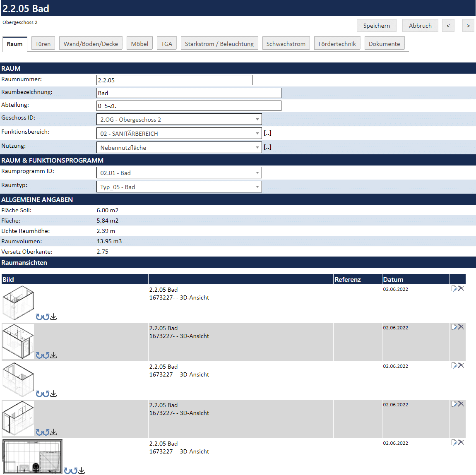Image resolution: width=476 pixels, height=475 pixels.
Task: Open the first 3D room thumbnail
Action: pos(18,303)
